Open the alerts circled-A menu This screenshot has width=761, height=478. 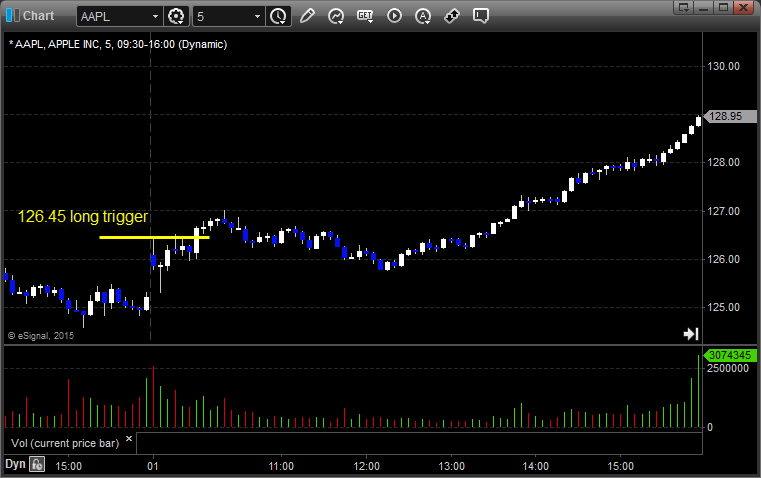423,16
